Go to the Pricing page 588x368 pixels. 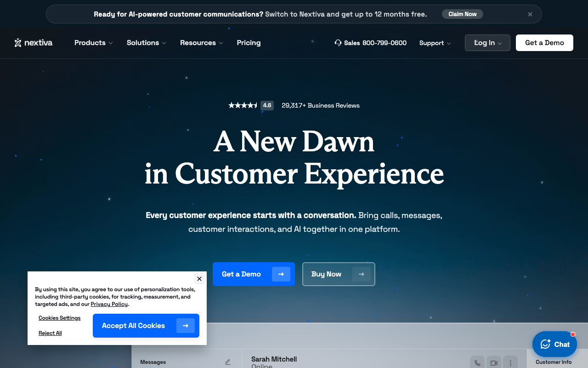click(x=249, y=43)
